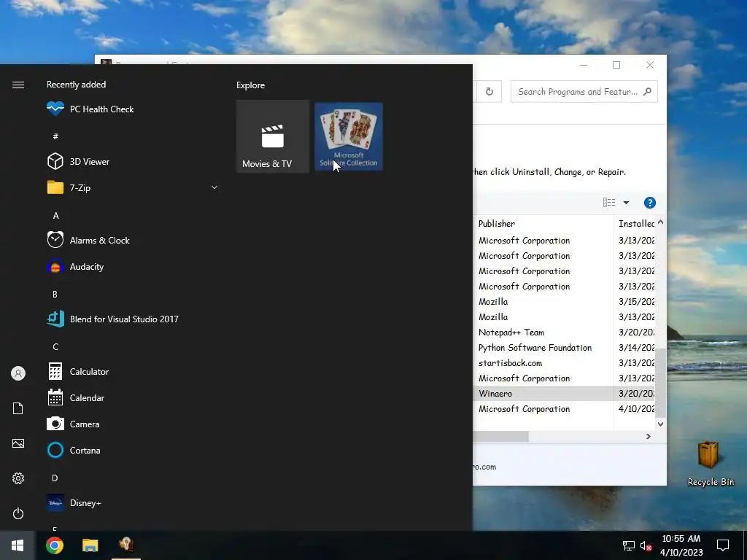Select the Winaero publisher row
Image resolution: width=747 pixels, height=560 pixels.
(x=564, y=393)
